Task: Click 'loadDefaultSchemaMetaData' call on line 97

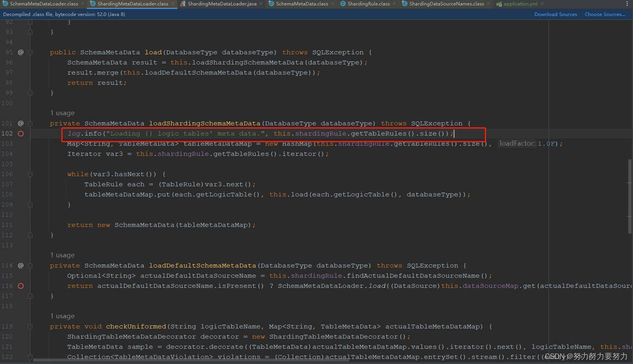Action: (x=198, y=73)
